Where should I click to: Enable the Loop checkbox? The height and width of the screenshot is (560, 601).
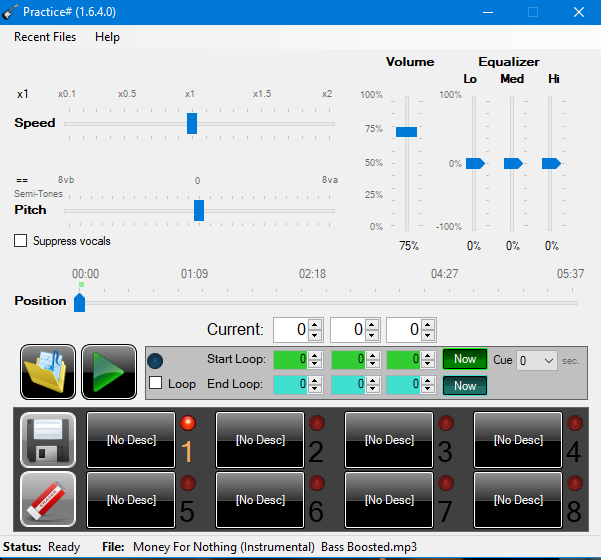point(155,383)
